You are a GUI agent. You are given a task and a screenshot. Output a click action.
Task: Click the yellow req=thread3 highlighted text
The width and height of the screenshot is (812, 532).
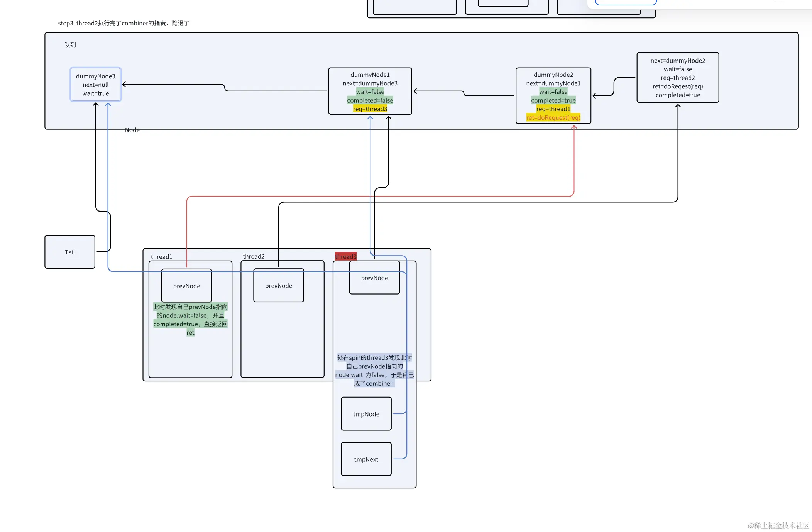point(370,109)
